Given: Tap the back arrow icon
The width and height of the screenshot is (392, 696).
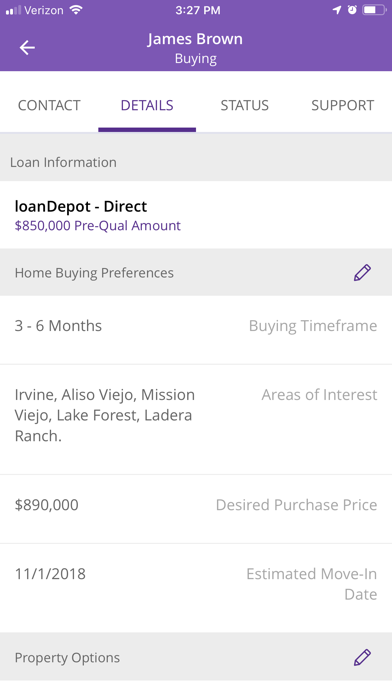Looking at the screenshot, I should coord(27,47).
